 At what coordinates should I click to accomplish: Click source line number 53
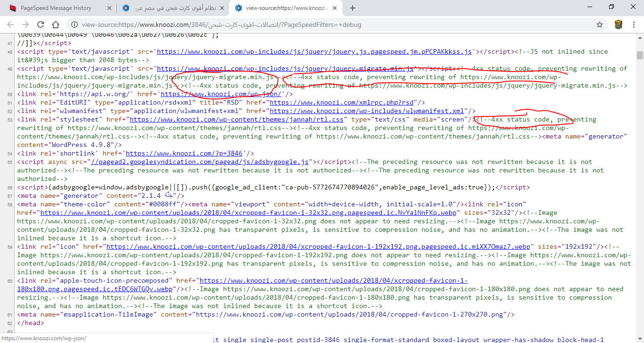pos(9,120)
